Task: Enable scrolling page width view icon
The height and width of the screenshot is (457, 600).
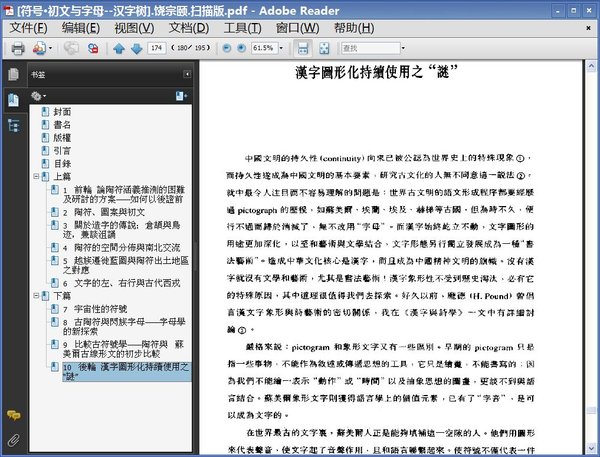Action: pyautogui.click(x=303, y=48)
